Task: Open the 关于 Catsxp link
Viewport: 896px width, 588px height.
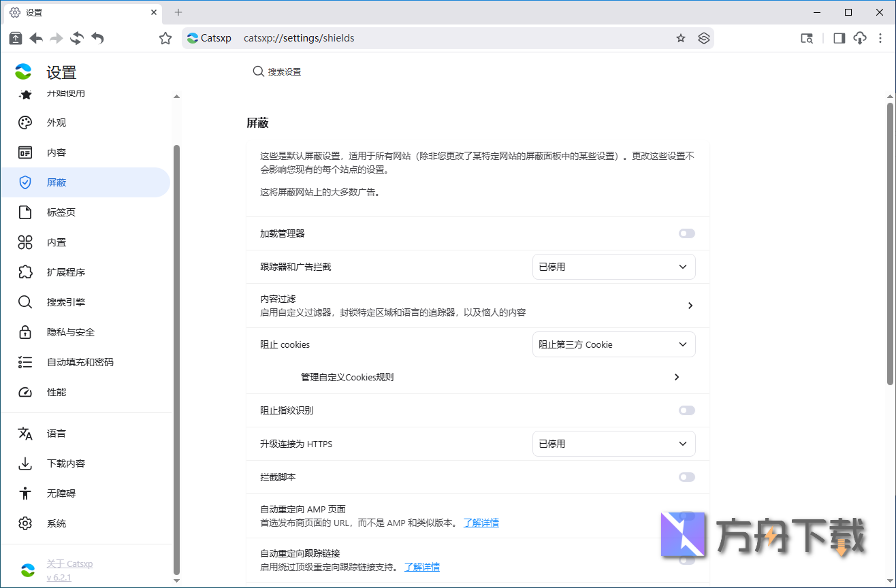Action: pyautogui.click(x=70, y=563)
